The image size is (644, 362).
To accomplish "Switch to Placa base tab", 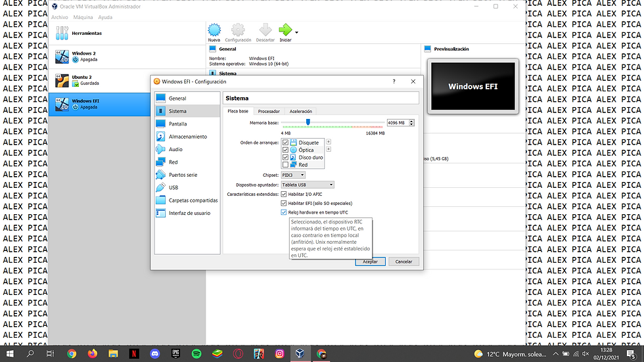I will [x=238, y=111].
